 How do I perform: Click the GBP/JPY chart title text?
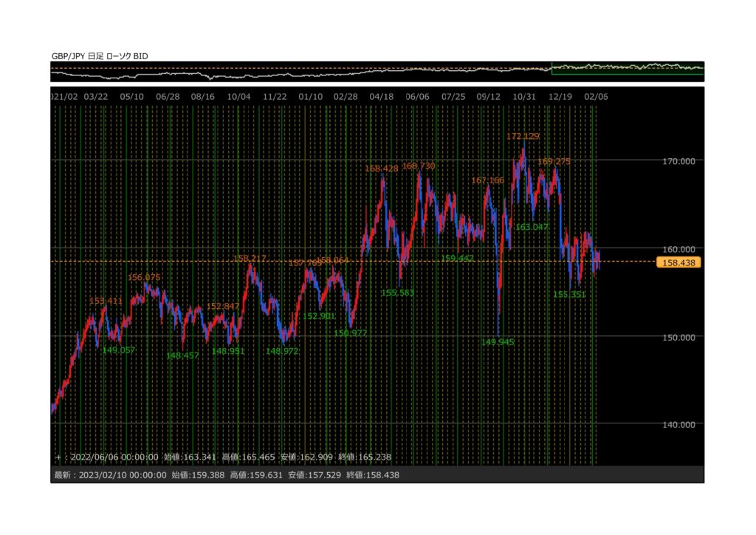pos(98,55)
